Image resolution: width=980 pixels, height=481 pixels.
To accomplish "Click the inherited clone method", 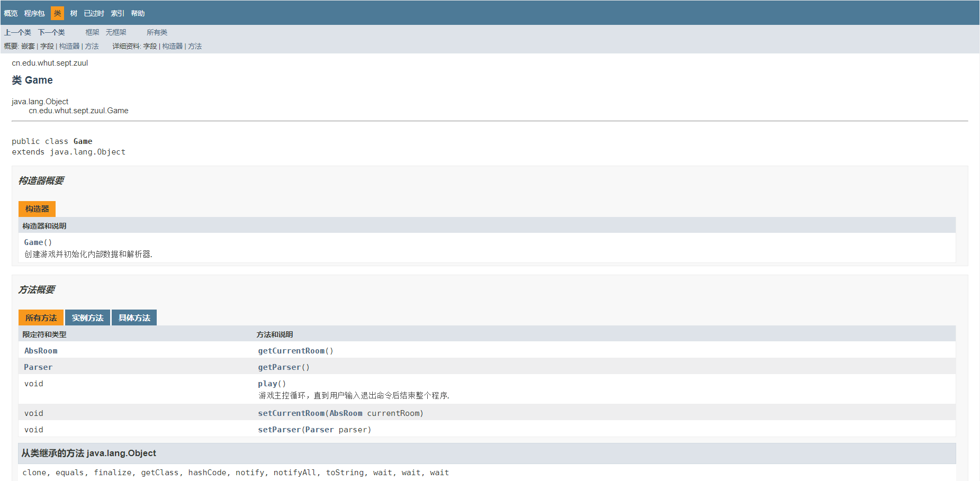I will (34, 473).
